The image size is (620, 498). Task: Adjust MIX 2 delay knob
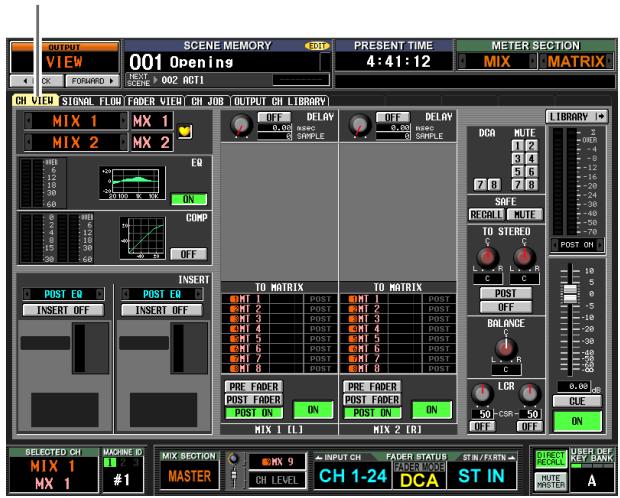[359, 125]
